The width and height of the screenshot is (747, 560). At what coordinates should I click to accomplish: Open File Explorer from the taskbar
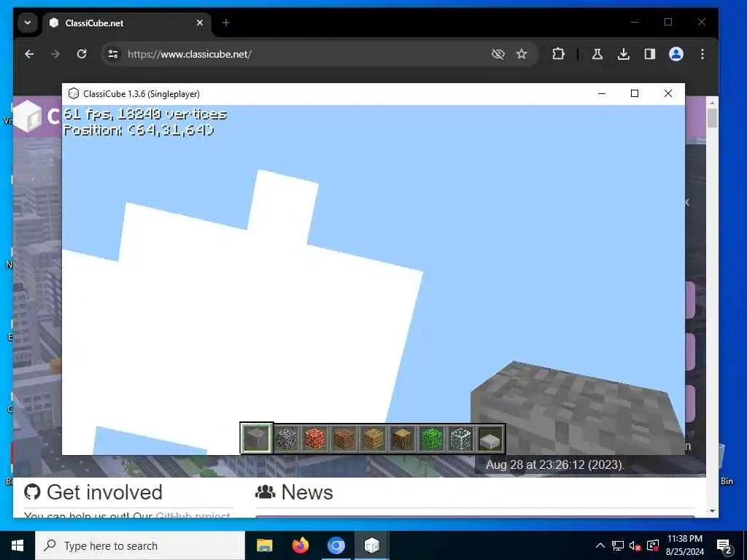pos(264,545)
